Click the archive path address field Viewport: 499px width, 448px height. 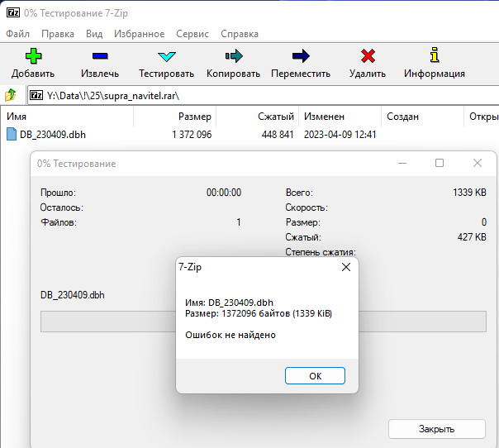coord(264,95)
